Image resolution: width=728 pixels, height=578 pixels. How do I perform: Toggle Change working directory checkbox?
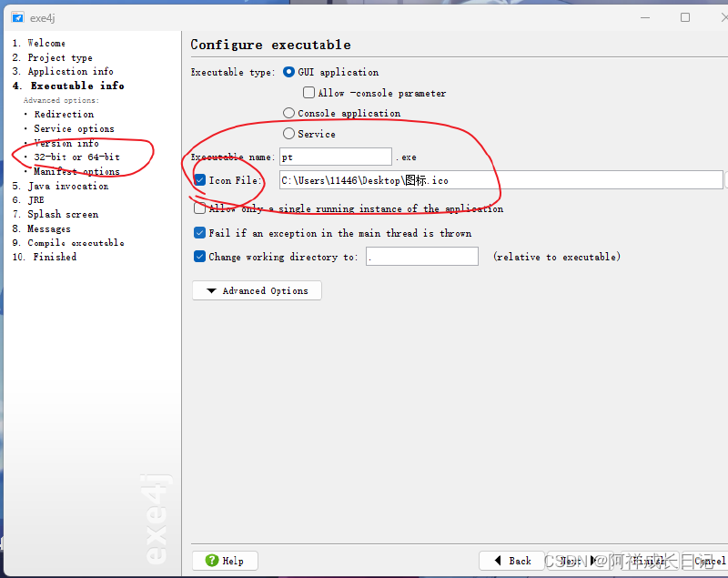coord(199,257)
